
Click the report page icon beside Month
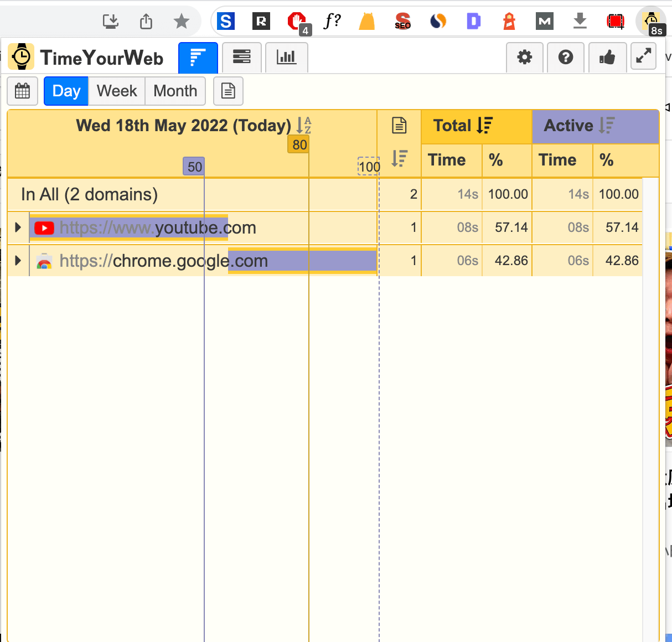coord(228,91)
